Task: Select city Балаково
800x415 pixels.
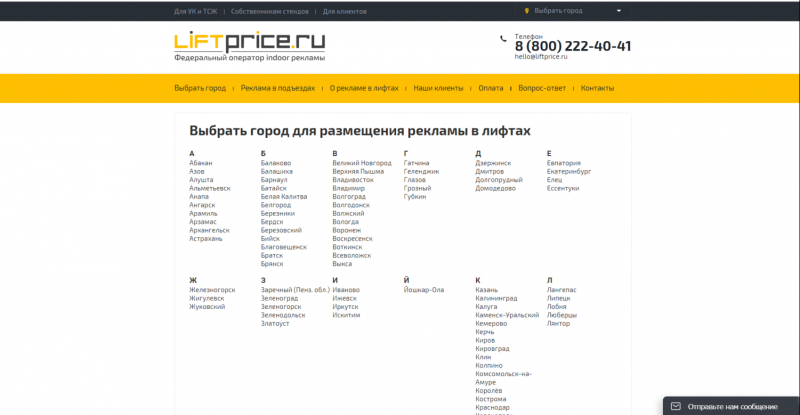Action: tap(276, 163)
